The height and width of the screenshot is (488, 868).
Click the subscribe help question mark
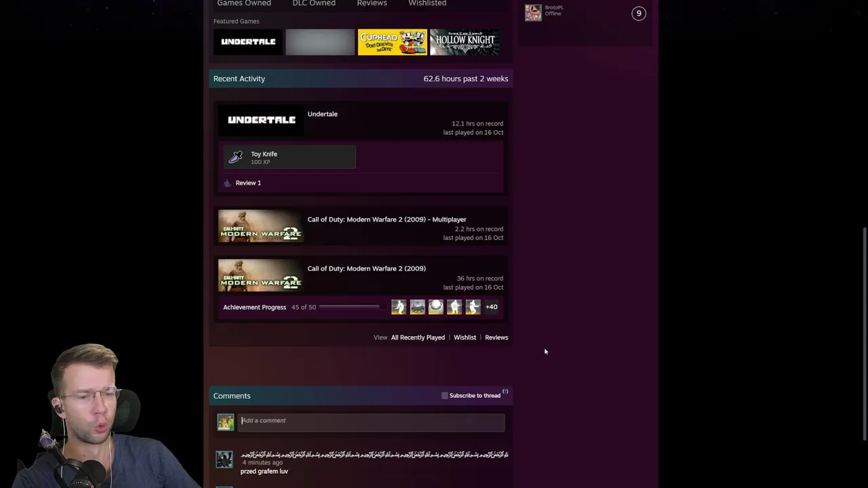[x=505, y=392]
